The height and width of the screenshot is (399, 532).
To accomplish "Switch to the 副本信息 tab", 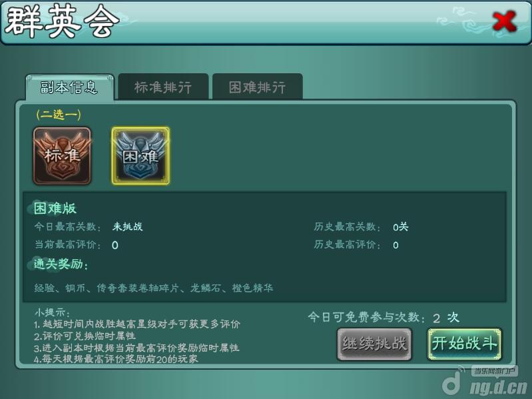I will tap(69, 87).
